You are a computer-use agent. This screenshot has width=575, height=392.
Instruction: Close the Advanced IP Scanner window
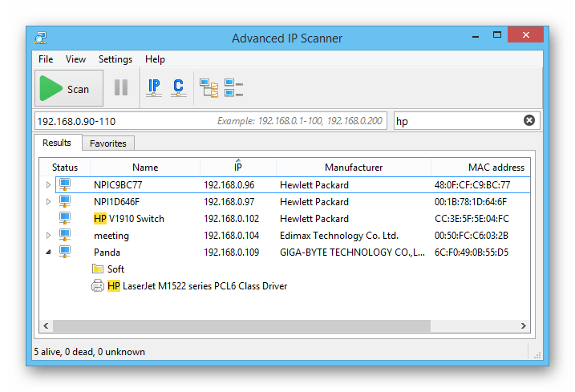click(x=525, y=34)
